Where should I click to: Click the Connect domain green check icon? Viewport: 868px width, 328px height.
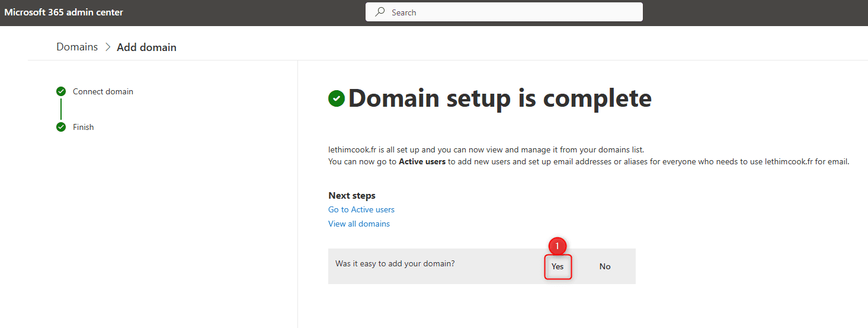(60, 91)
